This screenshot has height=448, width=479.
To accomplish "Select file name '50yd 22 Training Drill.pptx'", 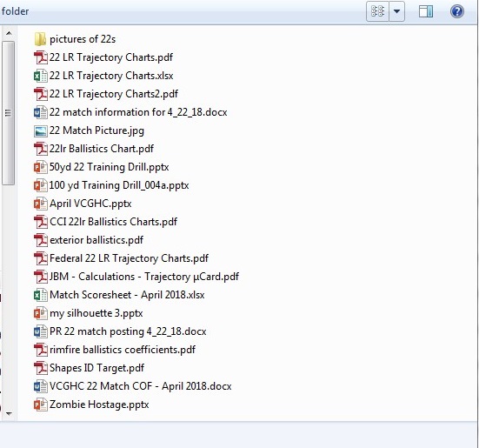I will 109,168.
